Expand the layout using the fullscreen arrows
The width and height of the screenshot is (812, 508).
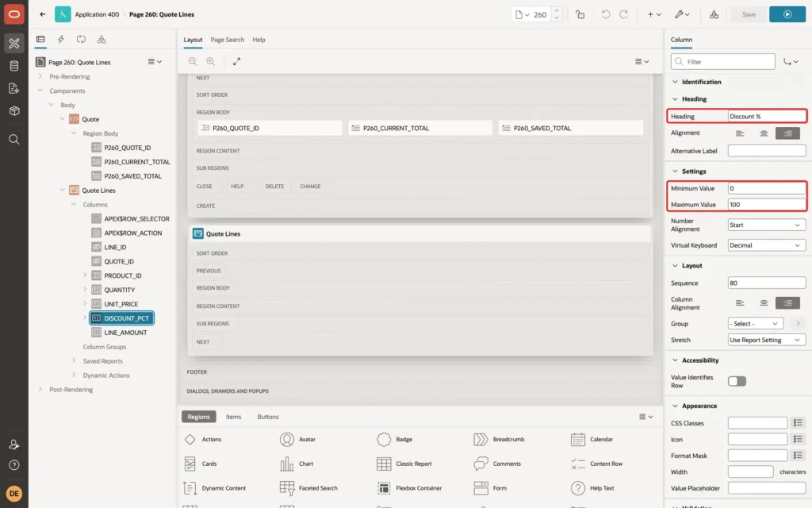(x=236, y=61)
